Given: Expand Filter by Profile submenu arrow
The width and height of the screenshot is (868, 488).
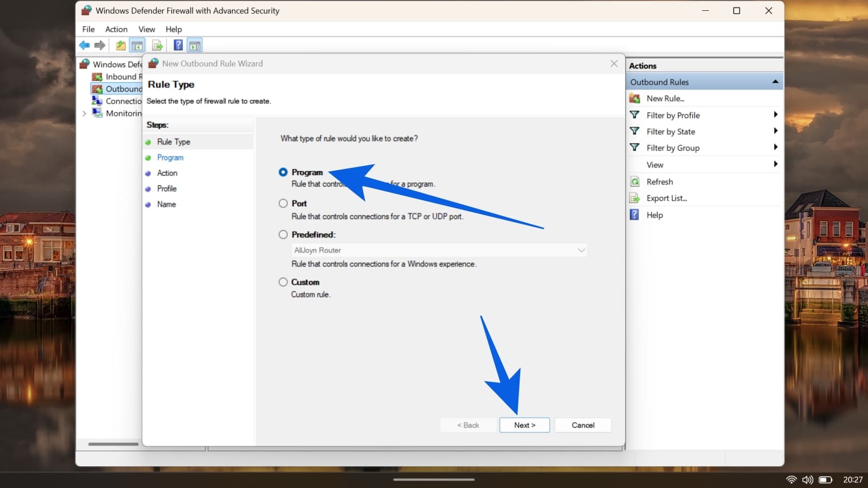Looking at the screenshot, I should (775, 115).
